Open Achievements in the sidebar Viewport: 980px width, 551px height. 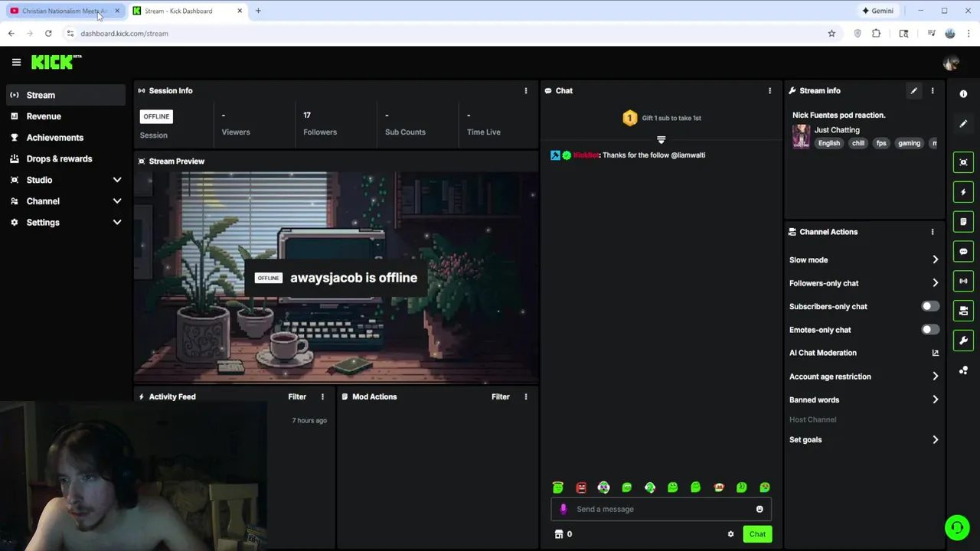tap(64, 138)
